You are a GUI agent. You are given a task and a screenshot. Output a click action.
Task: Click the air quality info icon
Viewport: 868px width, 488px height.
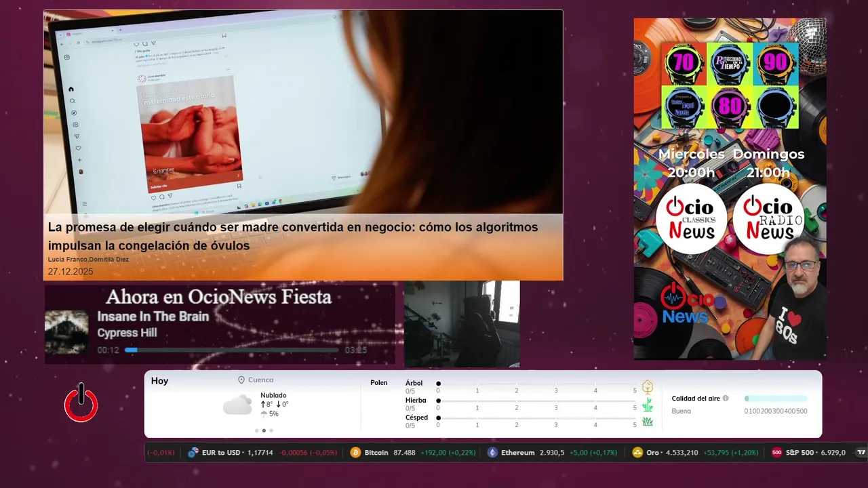coord(726,399)
